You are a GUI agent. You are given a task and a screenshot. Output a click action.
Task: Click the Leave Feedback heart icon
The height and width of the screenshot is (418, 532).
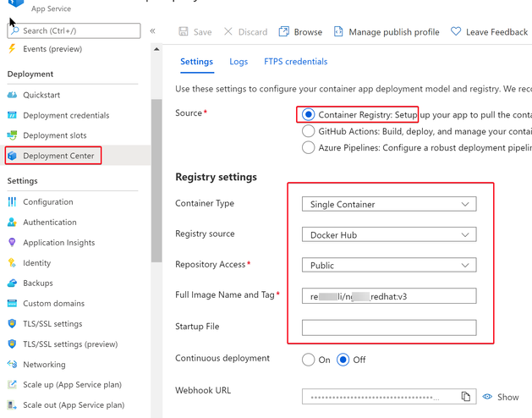click(x=456, y=32)
